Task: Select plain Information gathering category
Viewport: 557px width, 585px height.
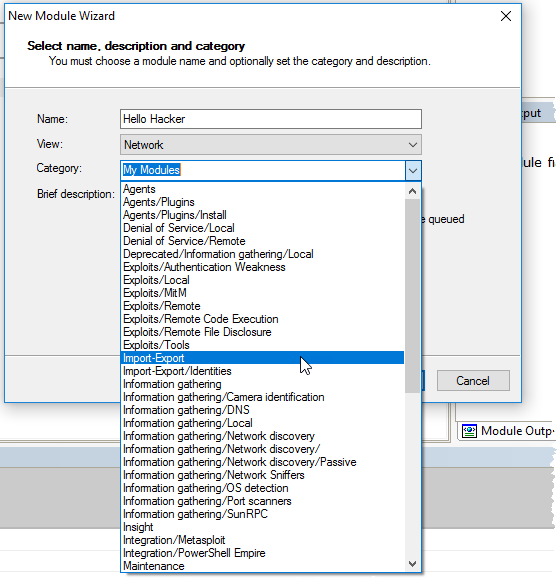Action: 263,384
